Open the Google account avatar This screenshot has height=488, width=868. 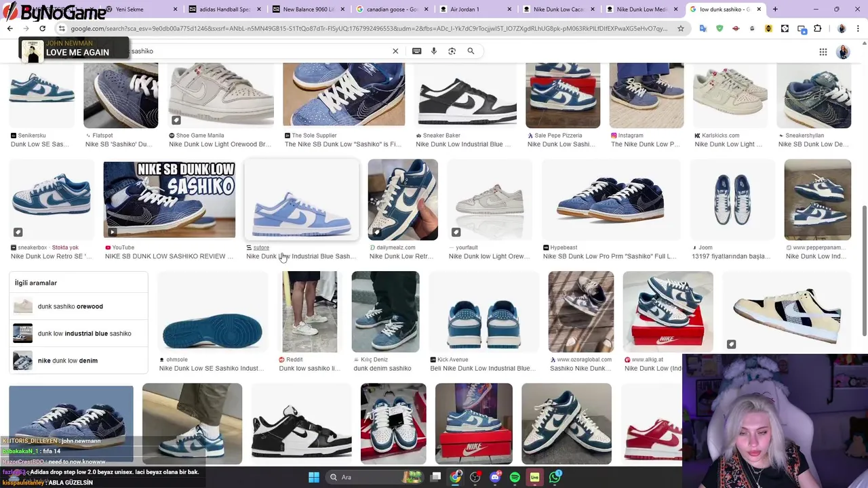(x=843, y=52)
